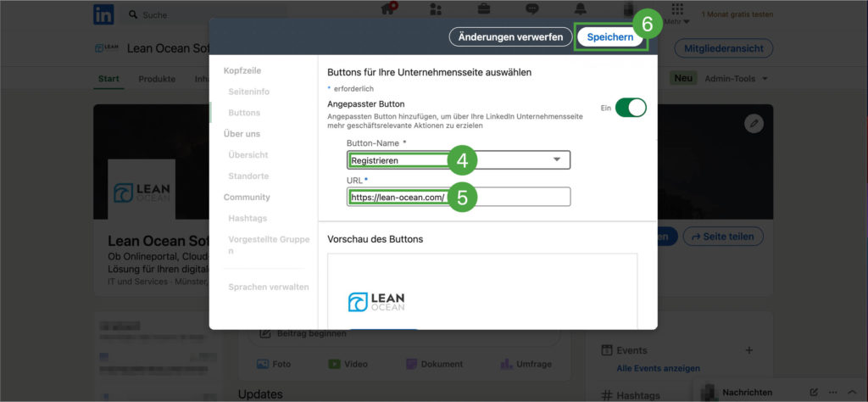Expand the Mehr grid menu

(x=677, y=12)
